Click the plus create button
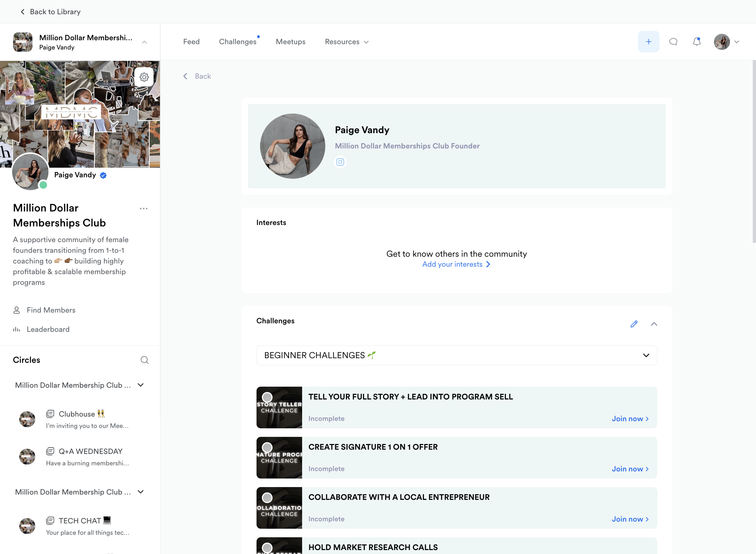Screen dimensions: 756x554 point(648,42)
